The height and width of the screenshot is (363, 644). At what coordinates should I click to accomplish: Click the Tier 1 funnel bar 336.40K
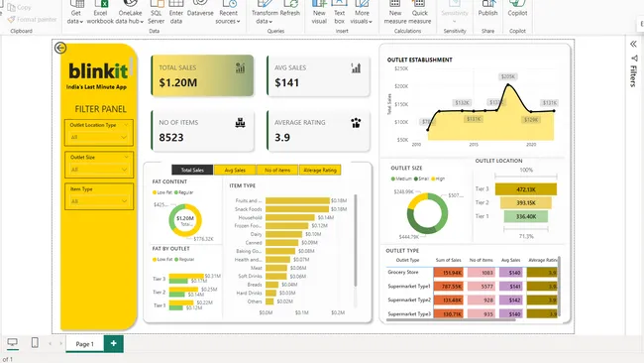click(526, 216)
